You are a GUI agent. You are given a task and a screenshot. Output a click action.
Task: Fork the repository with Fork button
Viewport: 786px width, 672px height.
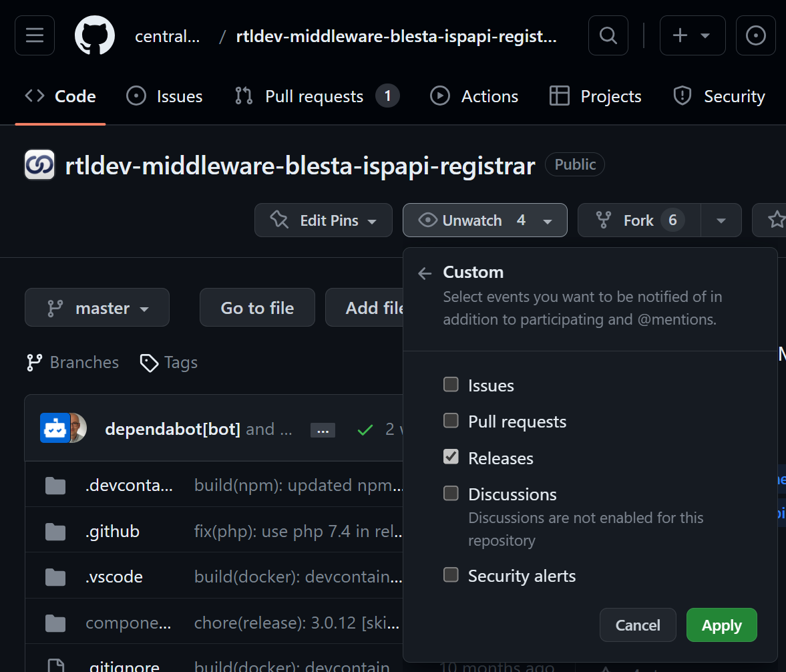coord(639,220)
